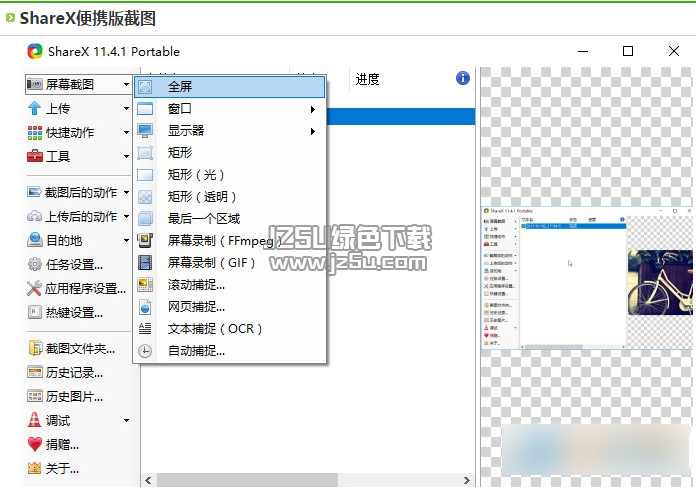696x497 pixels.
Task: Click the 关于 crown icon
Action: click(x=34, y=468)
